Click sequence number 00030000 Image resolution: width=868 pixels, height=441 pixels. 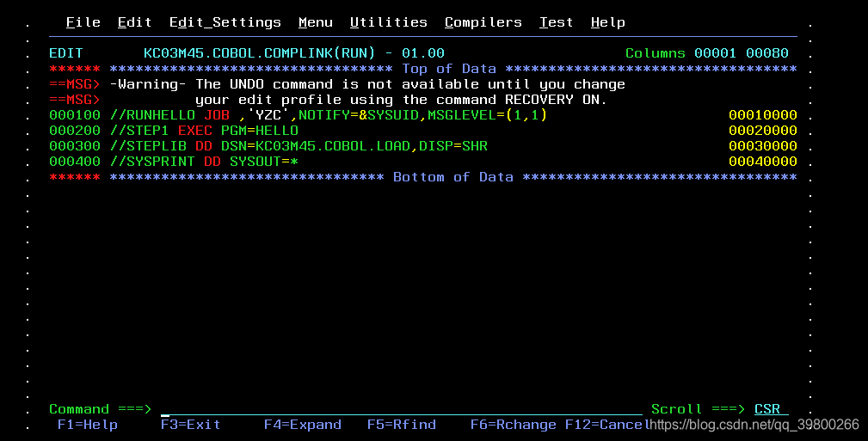click(763, 146)
